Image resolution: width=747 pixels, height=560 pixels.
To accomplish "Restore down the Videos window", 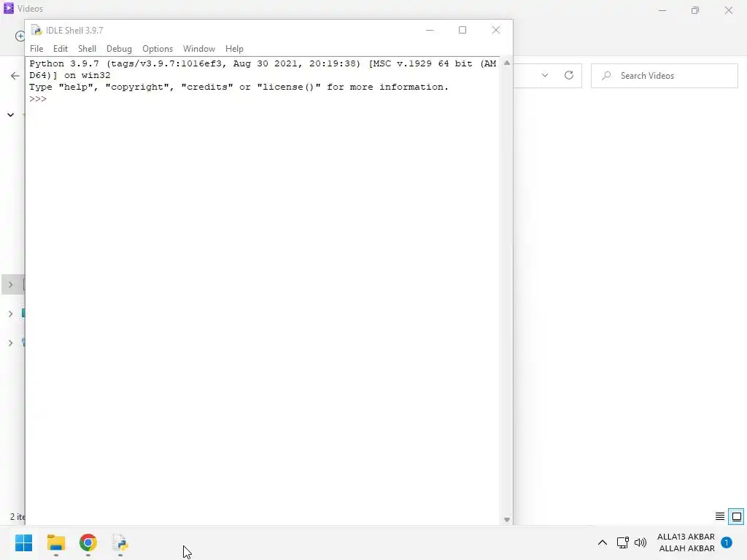I will click(695, 10).
